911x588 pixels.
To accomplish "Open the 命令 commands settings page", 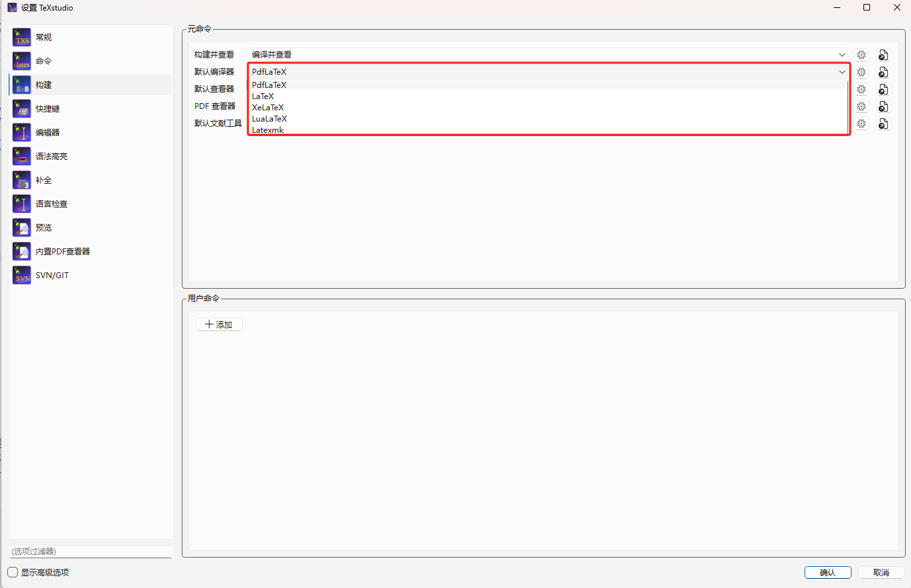I will 91,61.
